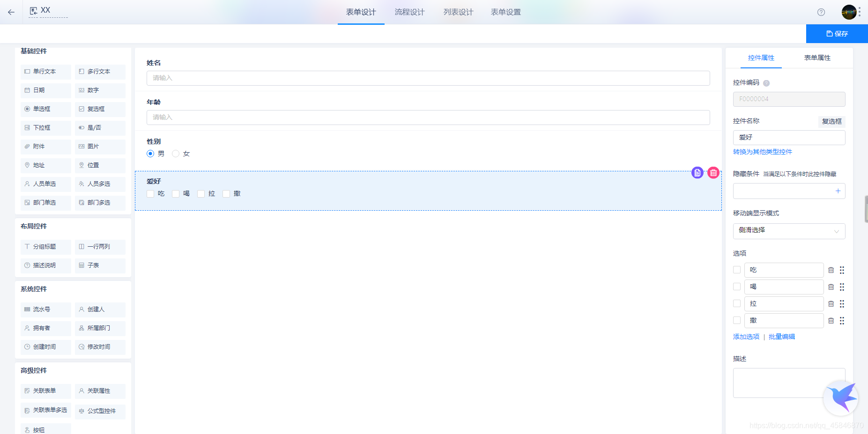Image resolution: width=868 pixels, height=434 pixels.
Task: Select the 图片 control
Action: [100, 147]
